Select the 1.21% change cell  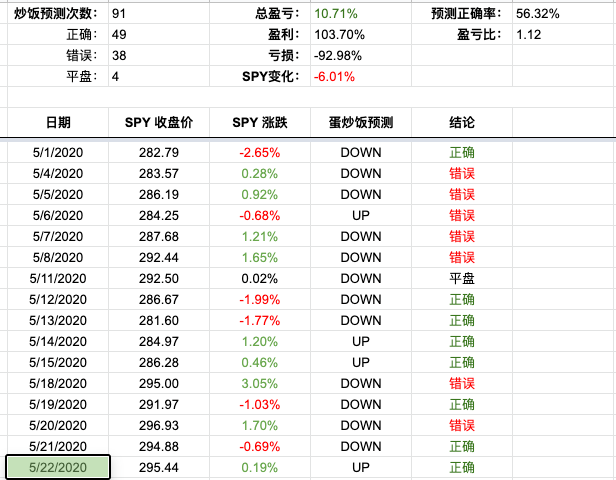pyautogui.click(x=260, y=236)
